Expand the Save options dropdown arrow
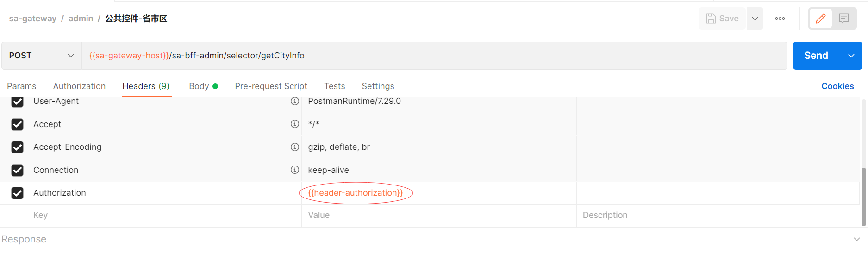 click(x=755, y=19)
